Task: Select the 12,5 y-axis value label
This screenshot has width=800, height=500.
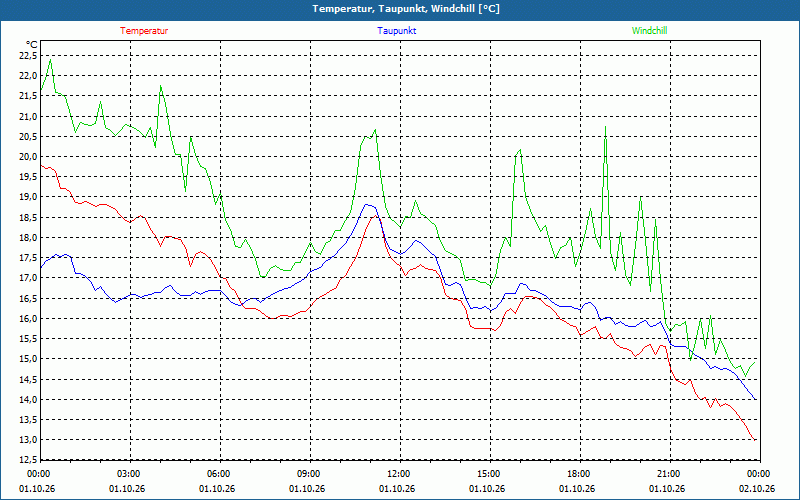Action: click(28, 460)
